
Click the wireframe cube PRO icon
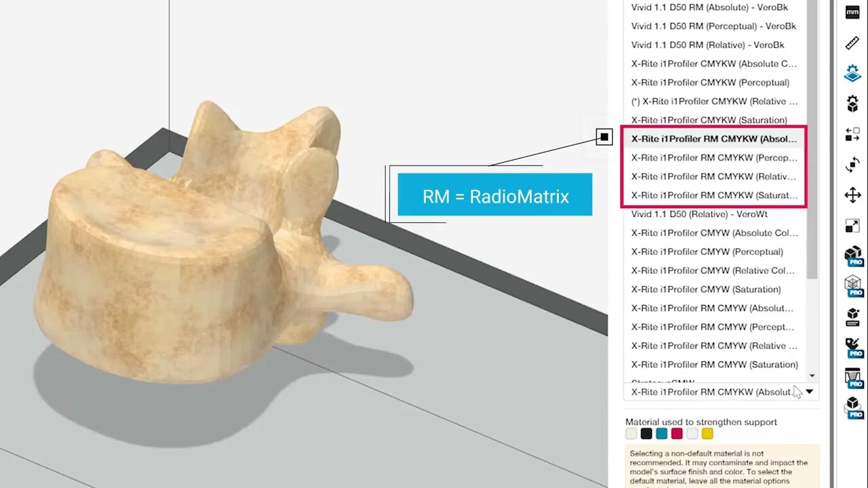pos(853,286)
